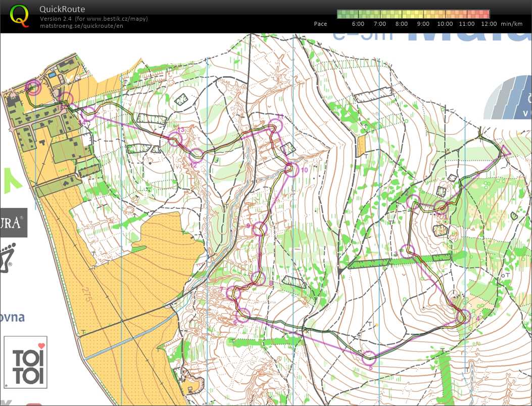532x406 pixels.
Task: Click control circle number 4
Action: coord(462,317)
